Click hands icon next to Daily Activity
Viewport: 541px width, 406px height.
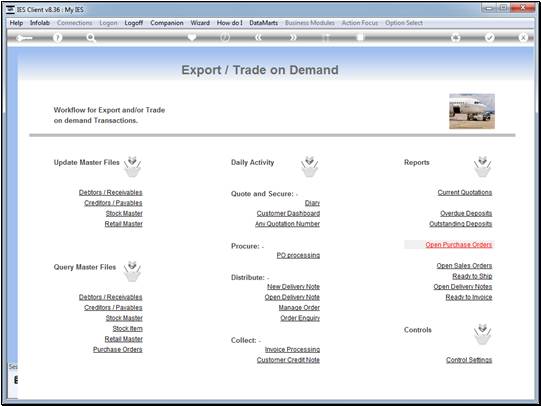[x=309, y=167]
